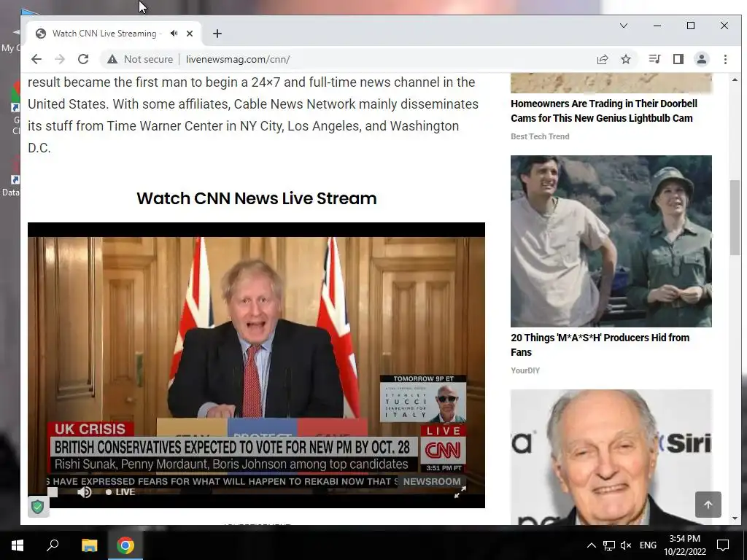Screen dimensions: 747x560
Task: Click the Chrome taskbar icon
Action: click(x=125, y=545)
